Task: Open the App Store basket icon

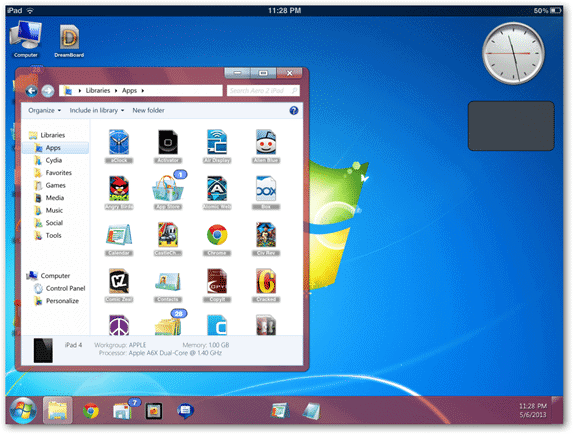Action: tap(168, 189)
